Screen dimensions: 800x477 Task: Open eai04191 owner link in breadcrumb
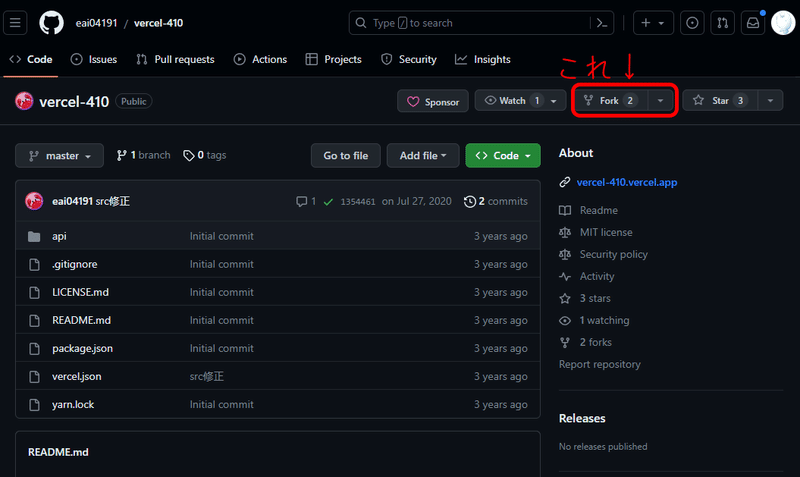point(96,23)
